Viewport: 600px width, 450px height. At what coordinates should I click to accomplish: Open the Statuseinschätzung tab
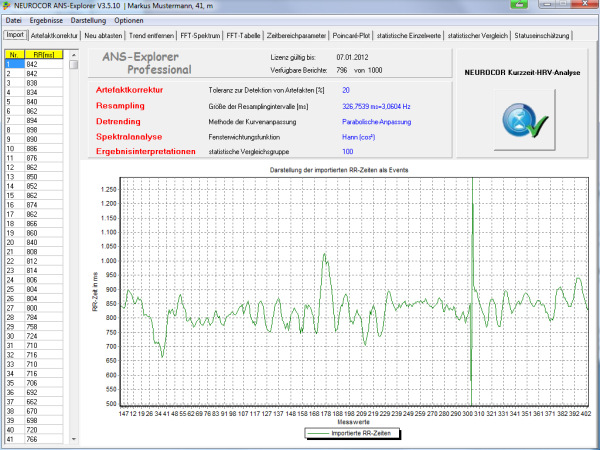click(541, 36)
